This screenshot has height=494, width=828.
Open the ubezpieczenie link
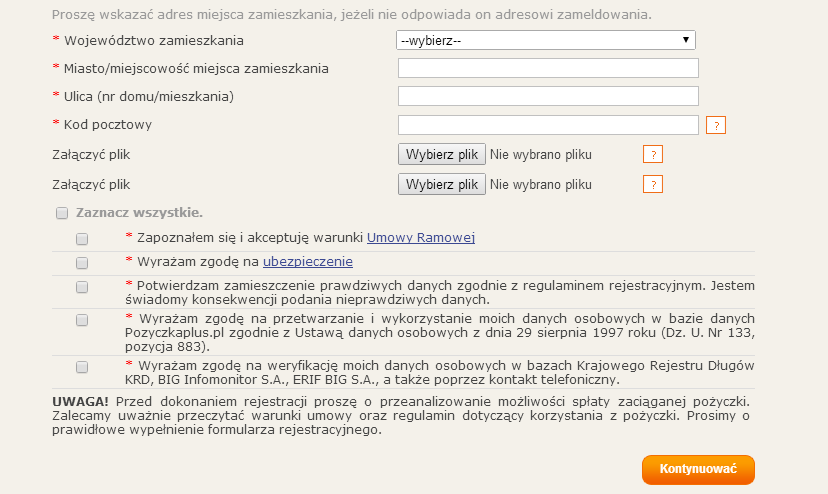coord(308,262)
